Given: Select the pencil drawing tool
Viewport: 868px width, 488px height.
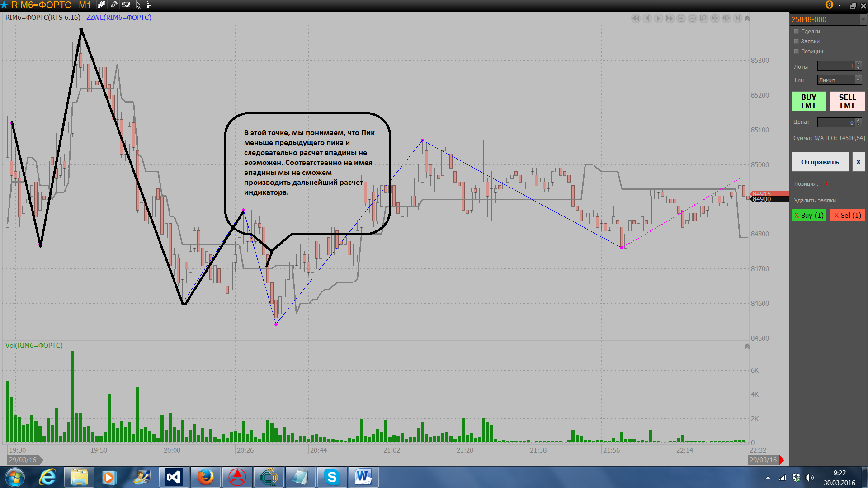Looking at the screenshot, I should pos(114,5).
